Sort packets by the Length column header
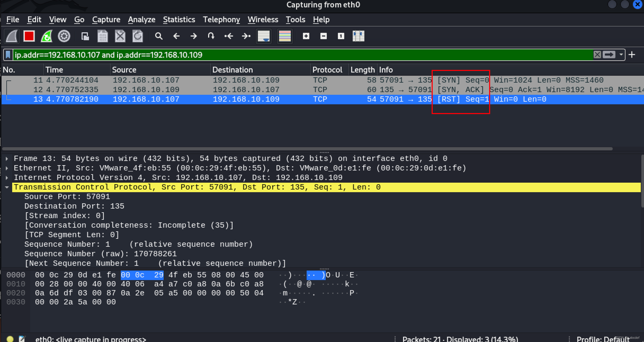This screenshot has width=644, height=342. 363,70
